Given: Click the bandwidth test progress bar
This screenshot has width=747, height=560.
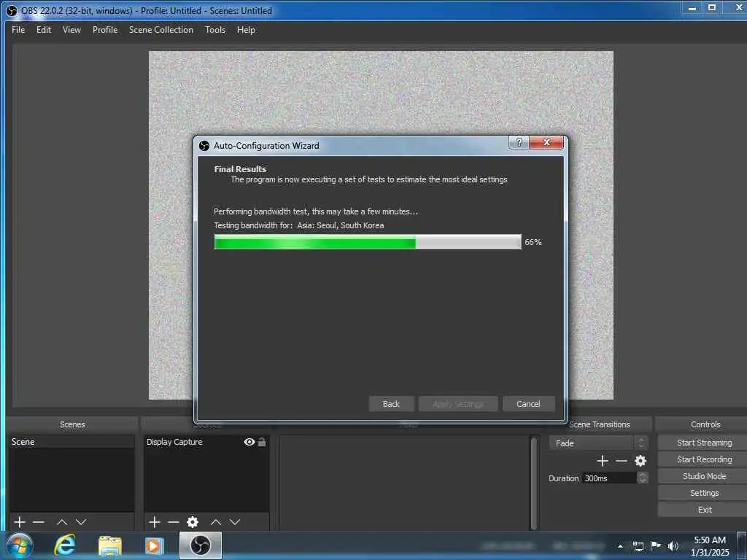Looking at the screenshot, I should pyautogui.click(x=368, y=242).
